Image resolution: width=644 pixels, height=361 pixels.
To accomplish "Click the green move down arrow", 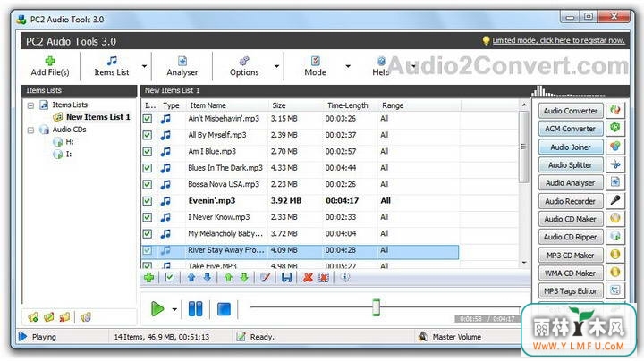I will point(244,278).
